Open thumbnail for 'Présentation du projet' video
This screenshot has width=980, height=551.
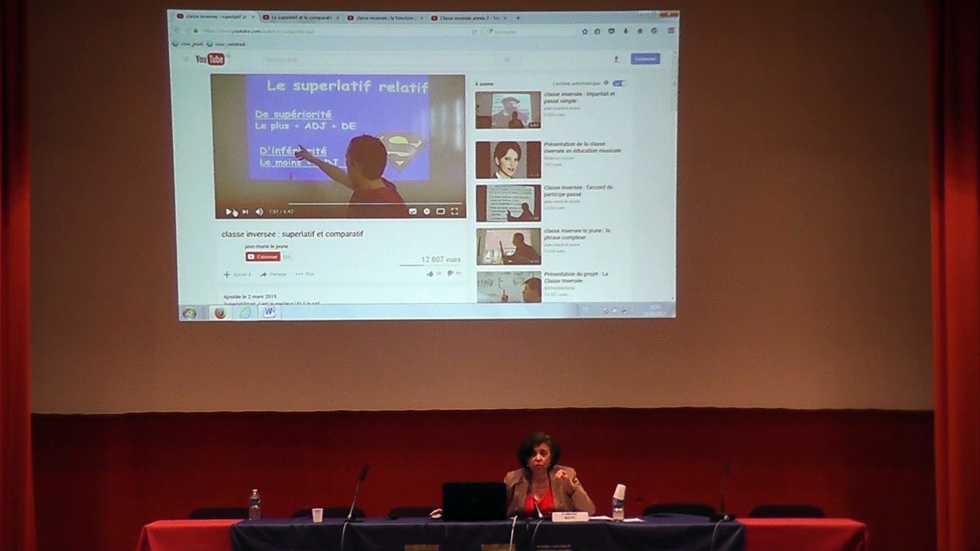pyautogui.click(x=508, y=287)
